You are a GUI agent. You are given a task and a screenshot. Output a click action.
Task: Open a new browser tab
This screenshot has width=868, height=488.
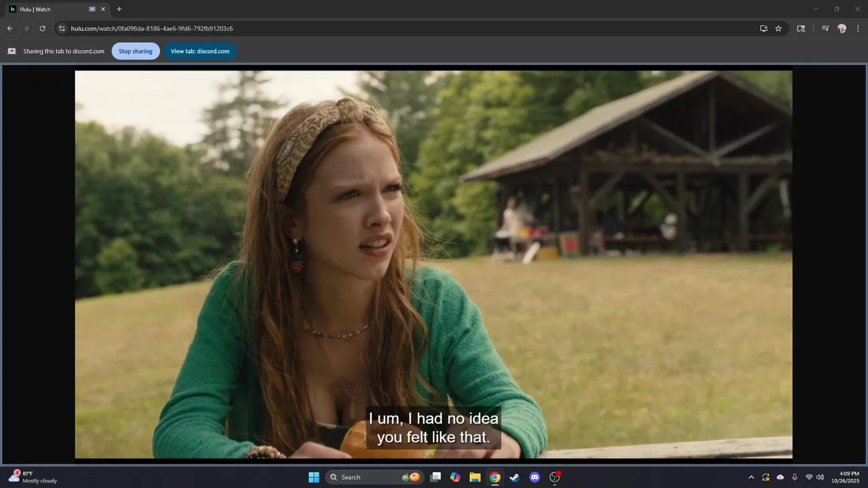[119, 9]
